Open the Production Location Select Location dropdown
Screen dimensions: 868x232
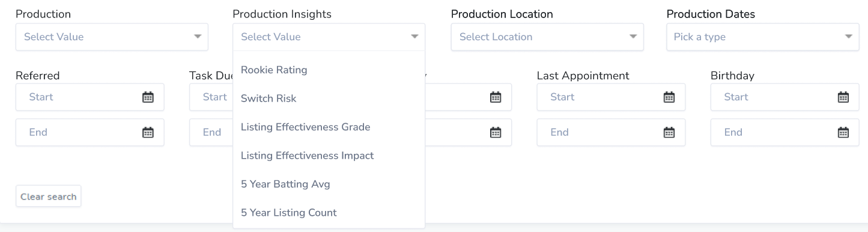pyautogui.click(x=547, y=37)
